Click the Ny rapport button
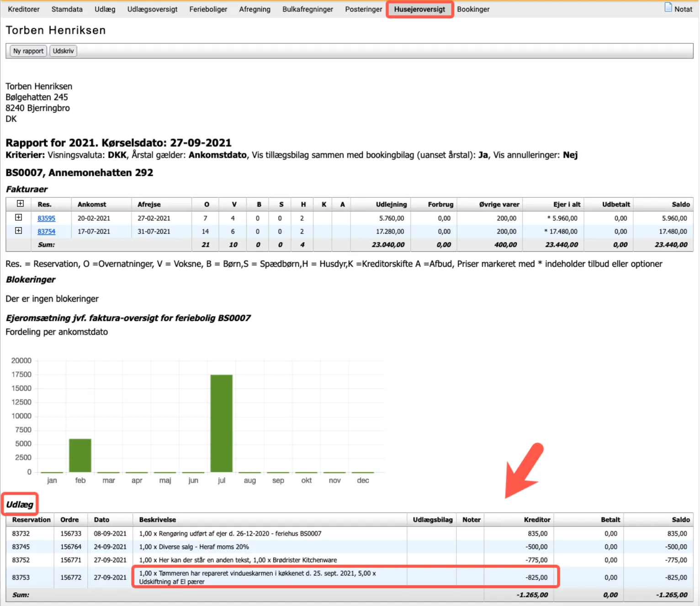Viewport: 700px width, 606px height. [28, 51]
